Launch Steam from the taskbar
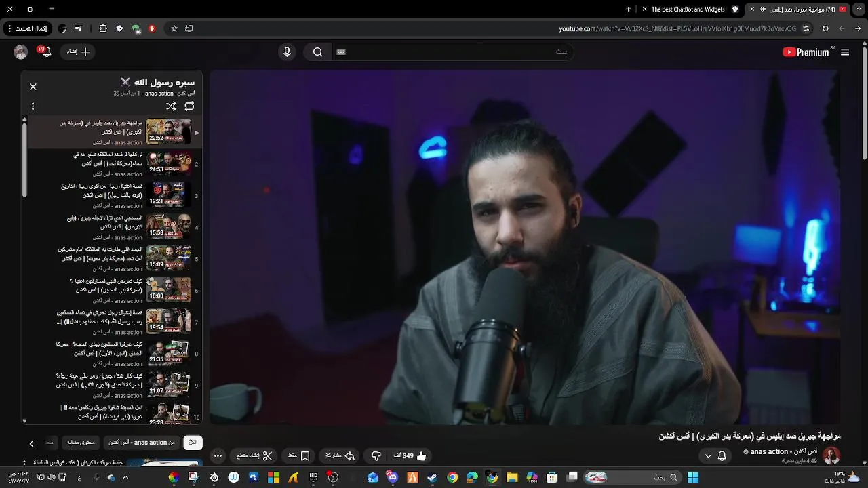The image size is (868, 488). (x=431, y=477)
